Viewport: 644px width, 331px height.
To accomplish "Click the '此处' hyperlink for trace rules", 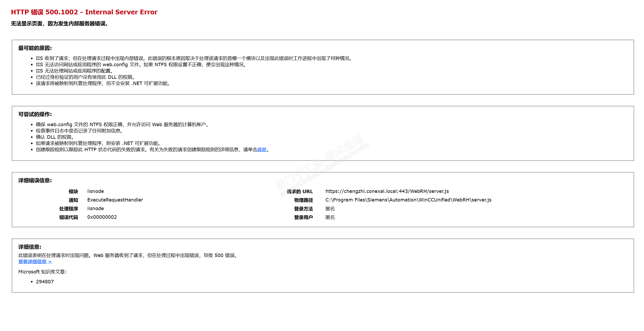I will pyautogui.click(x=262, y=150).
